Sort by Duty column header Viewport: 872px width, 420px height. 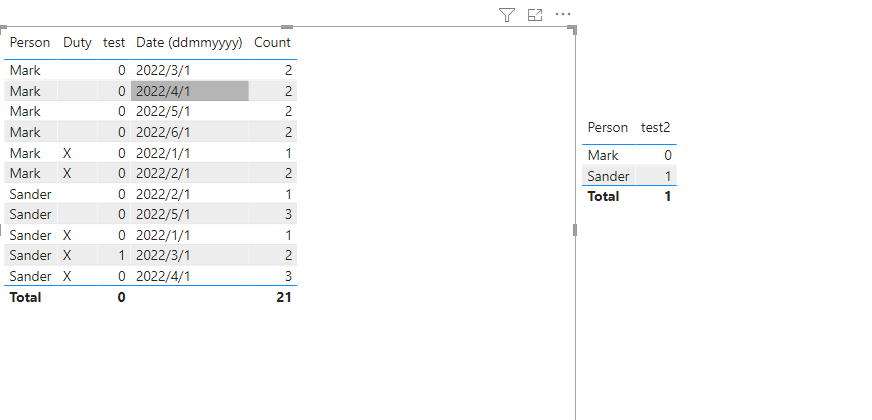(77, 43)
